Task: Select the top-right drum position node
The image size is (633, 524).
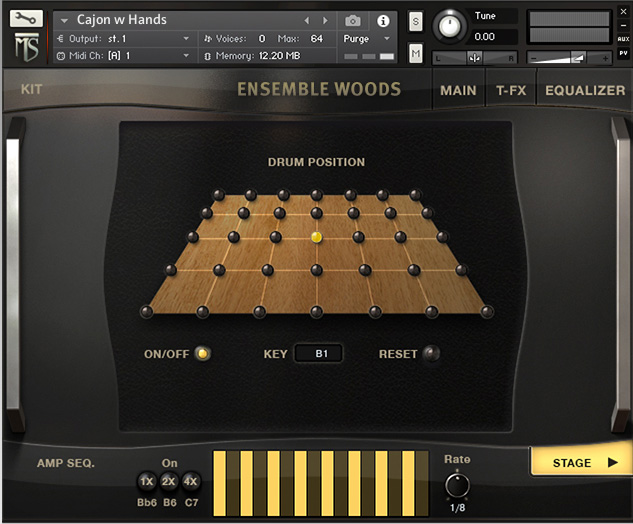Action: 415,195
